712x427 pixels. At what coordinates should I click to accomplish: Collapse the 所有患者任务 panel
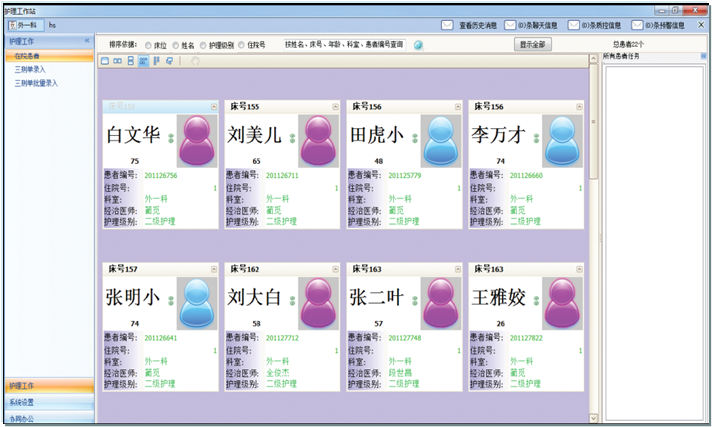703,56
